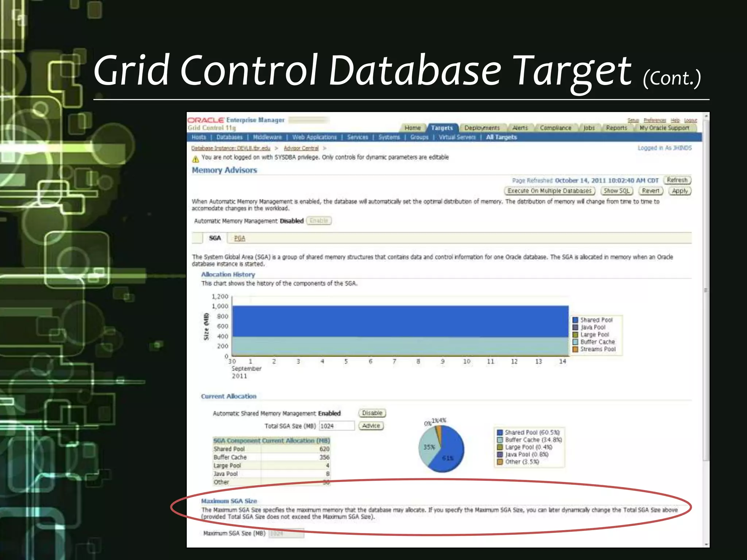This screenshot has width=747, height=560.
Task: Click Large Pool (0.4%) pie legend swatch
Action: tap(500, 447)
